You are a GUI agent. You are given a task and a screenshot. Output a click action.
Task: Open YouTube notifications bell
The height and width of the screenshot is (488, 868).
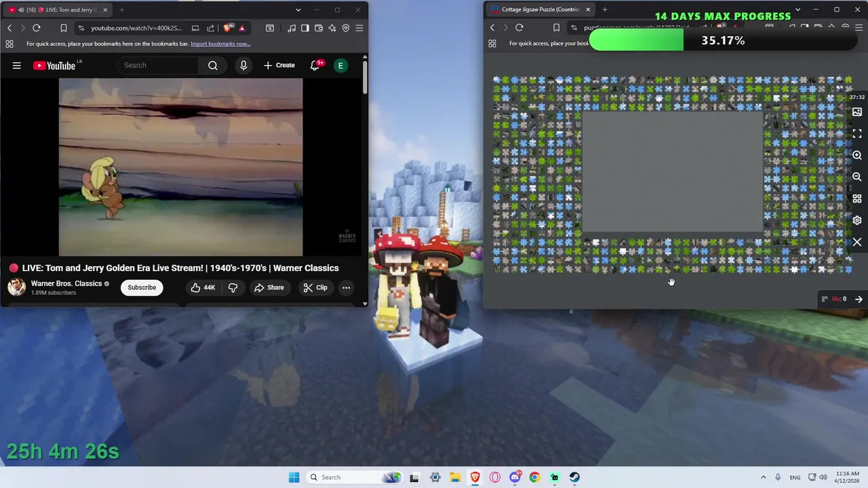tap(315, 65)
